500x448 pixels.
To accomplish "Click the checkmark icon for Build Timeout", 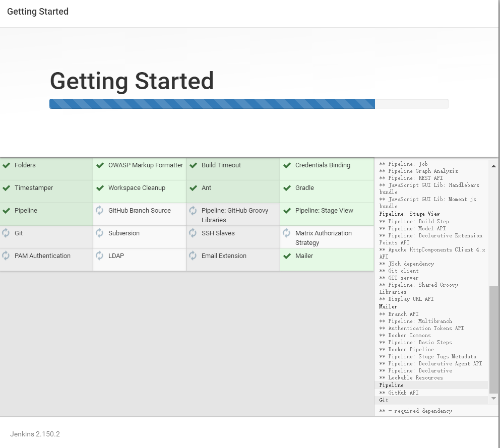I will click(193, 165).
